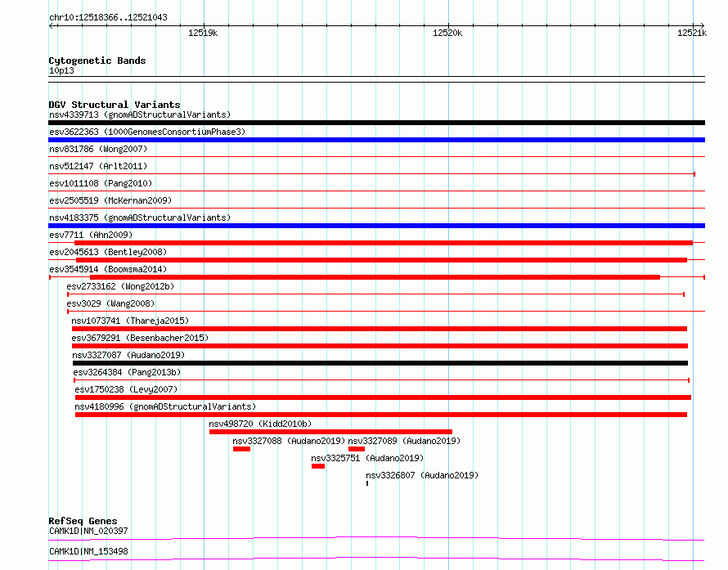Click the small red nsv3327088 bar
Viewport: 728px width, 570px height.
point(241,449)
